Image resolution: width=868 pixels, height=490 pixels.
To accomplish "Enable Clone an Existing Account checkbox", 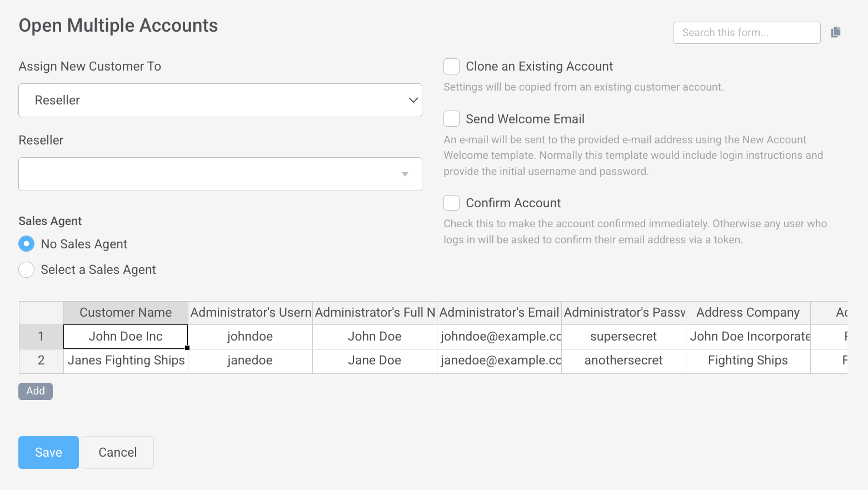I will [451, 67].
